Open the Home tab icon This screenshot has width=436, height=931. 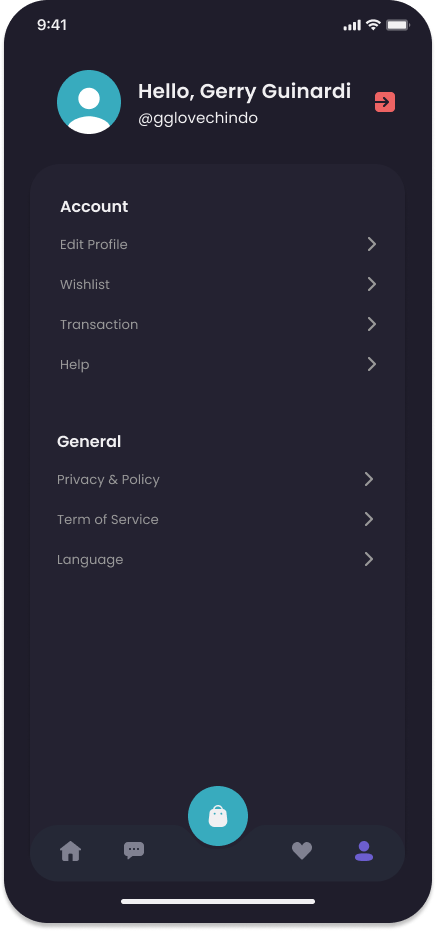click(71, 851)
